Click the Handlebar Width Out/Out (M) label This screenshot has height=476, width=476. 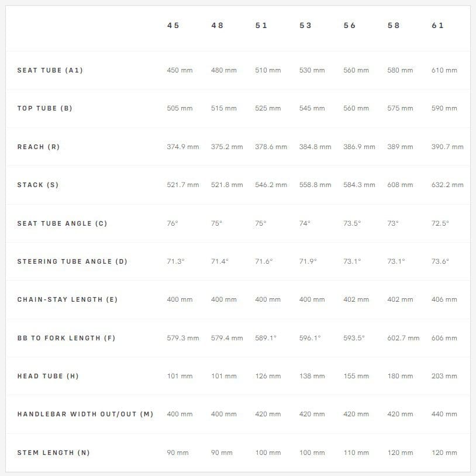[85, 414]
